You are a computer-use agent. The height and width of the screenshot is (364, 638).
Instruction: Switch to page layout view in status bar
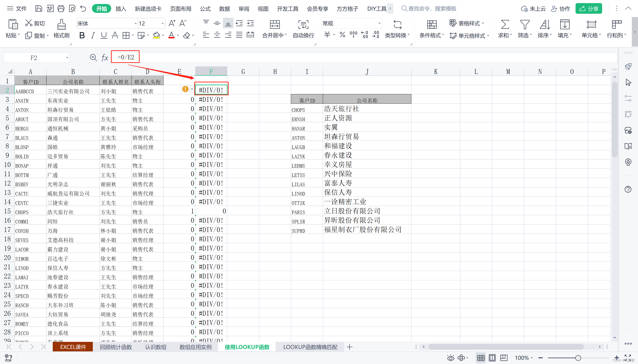(492, 358)
